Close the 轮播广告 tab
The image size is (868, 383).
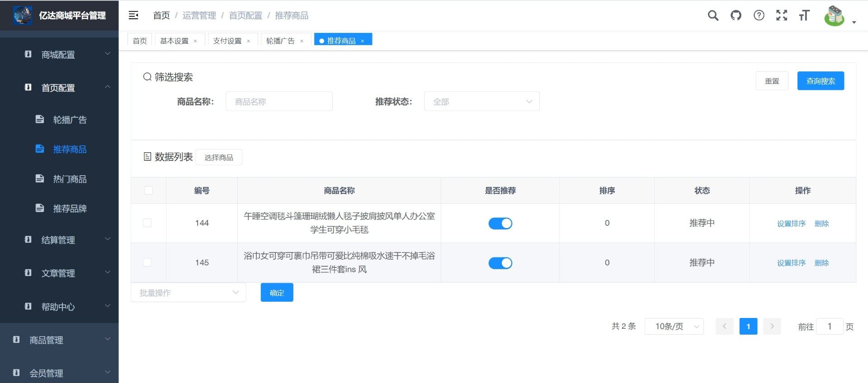302,41
